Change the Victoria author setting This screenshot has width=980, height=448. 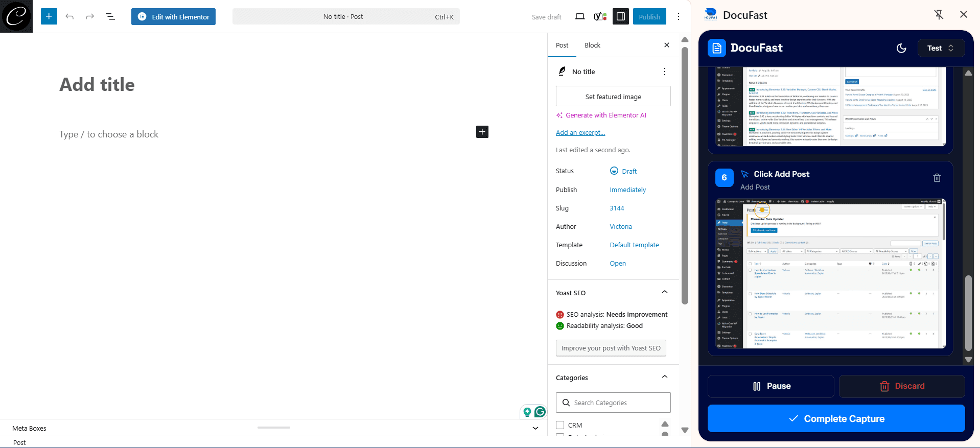(621, 226)
